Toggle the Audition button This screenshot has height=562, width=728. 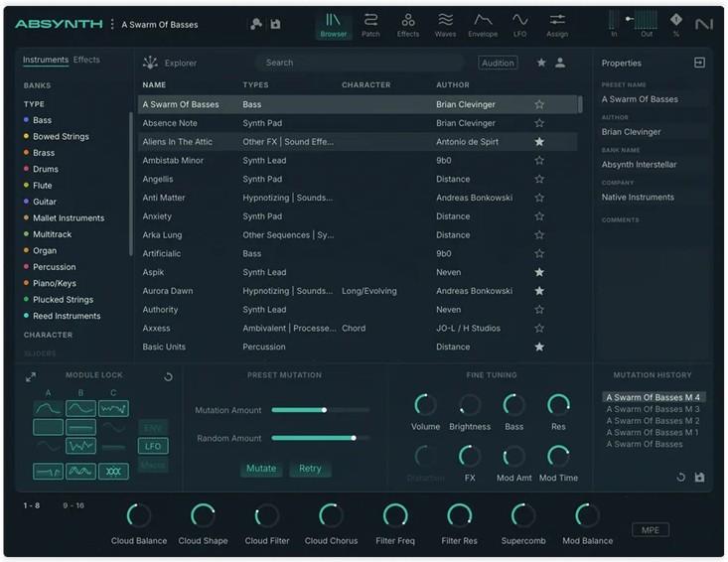498,63
